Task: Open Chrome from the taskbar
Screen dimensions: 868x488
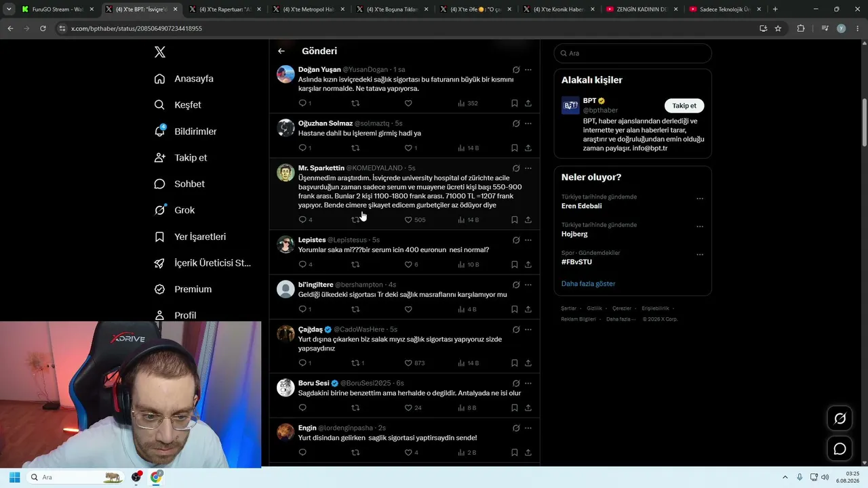Action: [156, 477]
